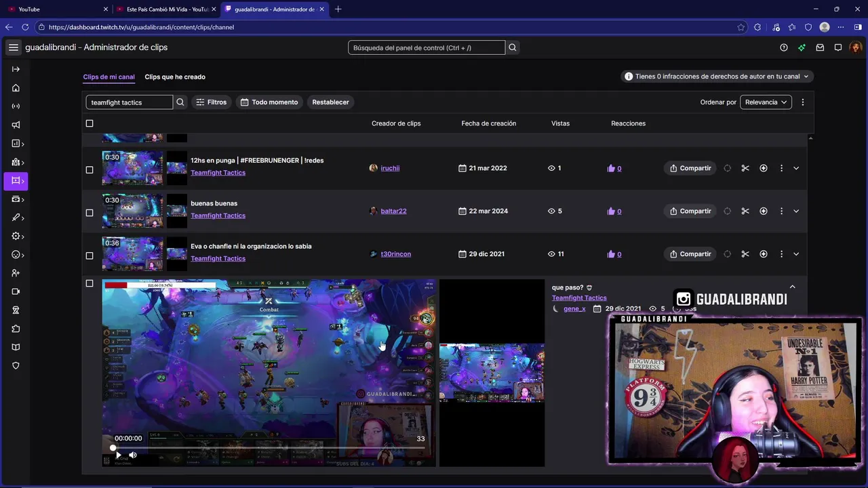The width and height of the screenshot is (868, 488).
Task: Check the buenas buenas clip checkbox
Action: [90, 213]
